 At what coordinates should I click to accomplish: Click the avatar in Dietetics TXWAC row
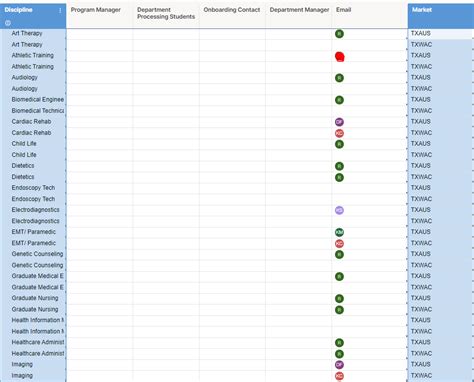point(339,177)
